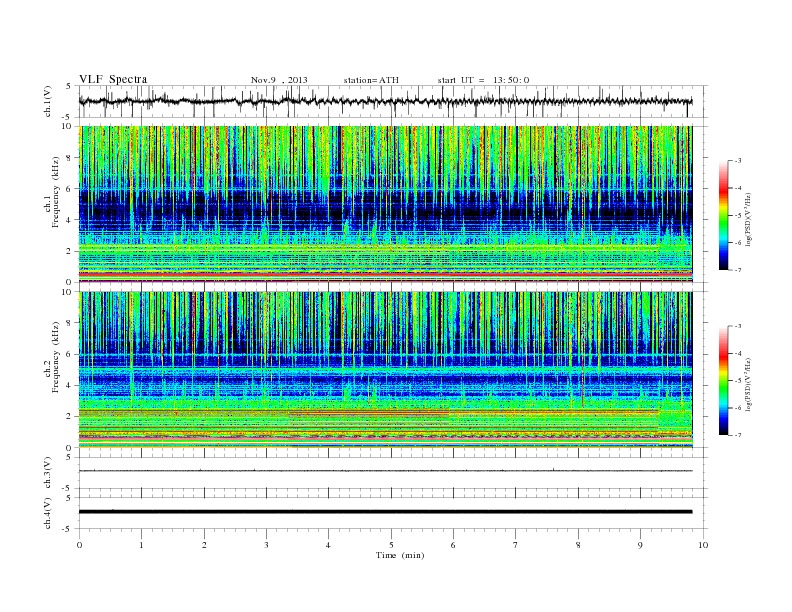Click the ch.2 "Frequency (kHz)" axis label
The image size is (792, 612).
(56, 358)
